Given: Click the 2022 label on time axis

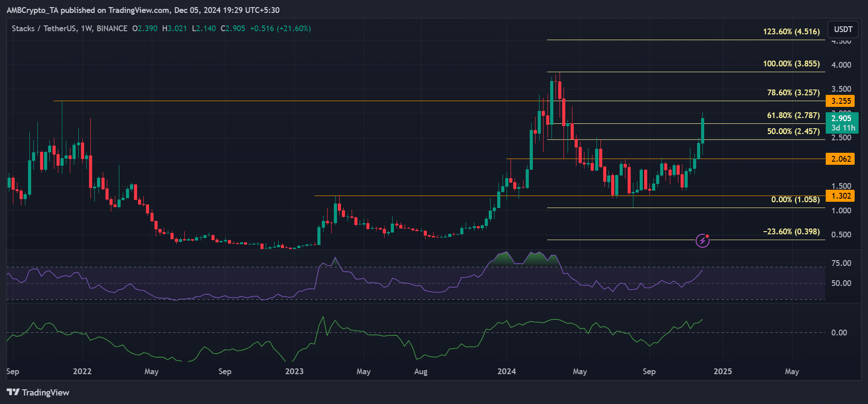Looking at the screenshot, I should [x=82, y=371].
